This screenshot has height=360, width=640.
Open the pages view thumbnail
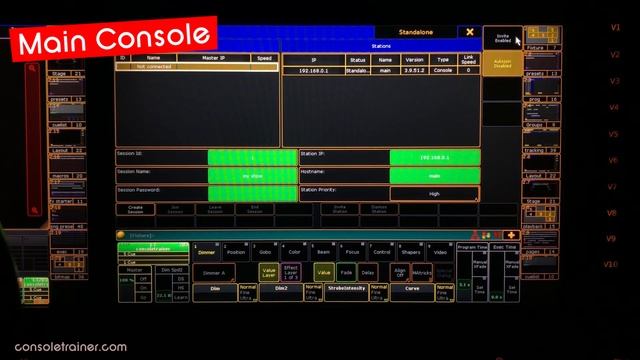[x=541, y=243]
